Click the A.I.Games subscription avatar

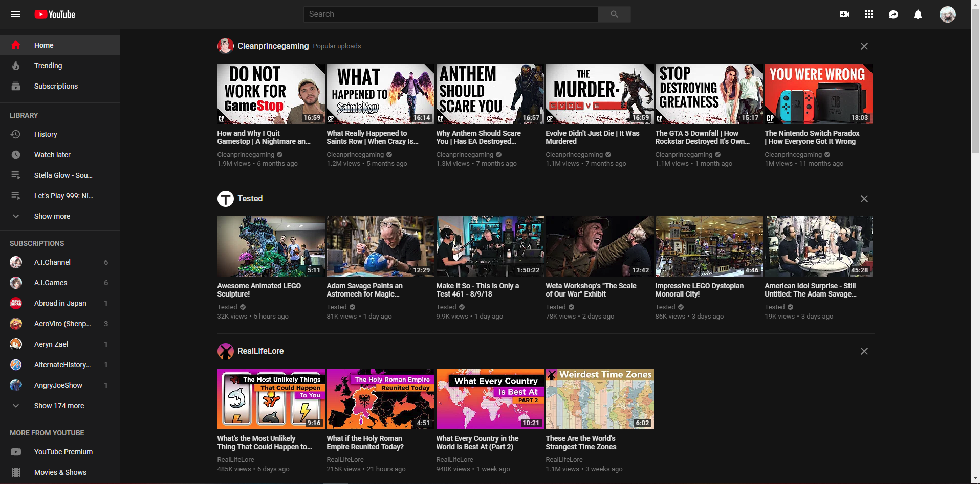point(16,283)
